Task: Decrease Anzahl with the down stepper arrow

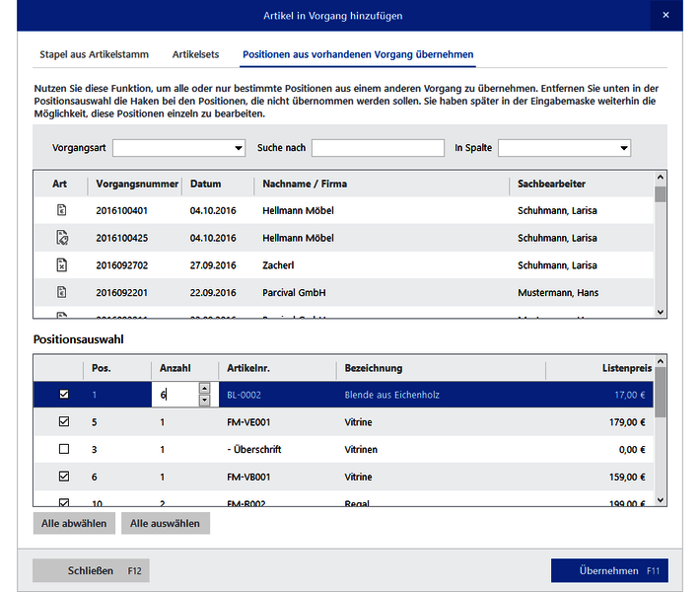Action: pos(204,400)
